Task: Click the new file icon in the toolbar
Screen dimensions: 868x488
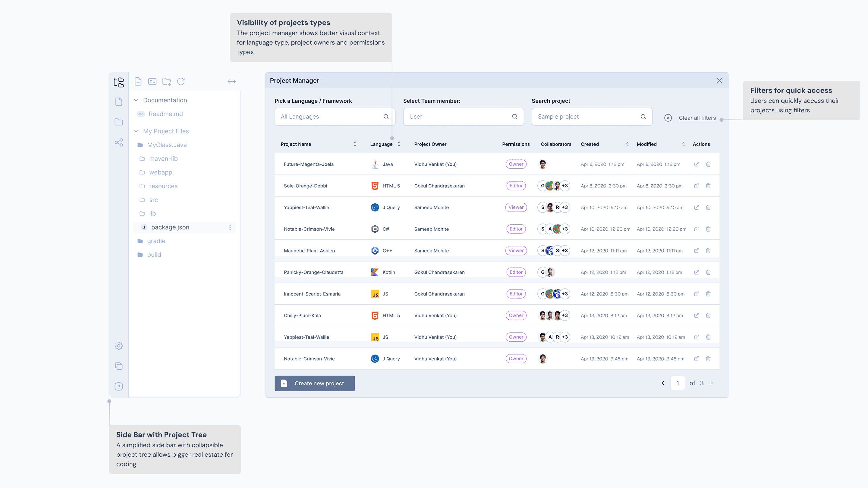Action: (138, 82)
